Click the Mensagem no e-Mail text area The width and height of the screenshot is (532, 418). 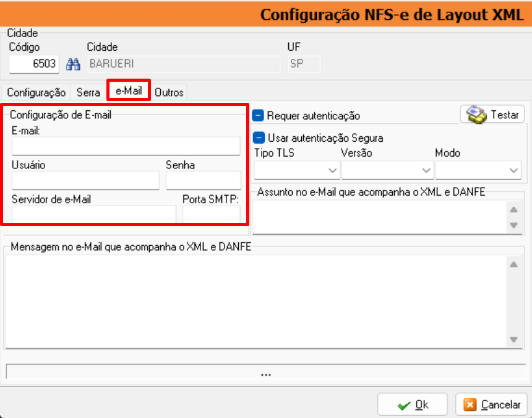pyautogui.click(x=256, y=302)
